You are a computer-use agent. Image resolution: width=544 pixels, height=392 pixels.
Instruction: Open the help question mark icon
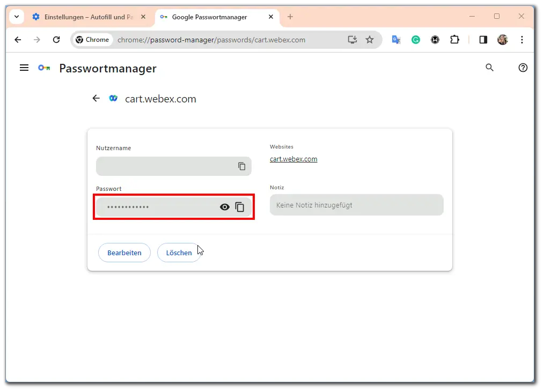(523, 68)
